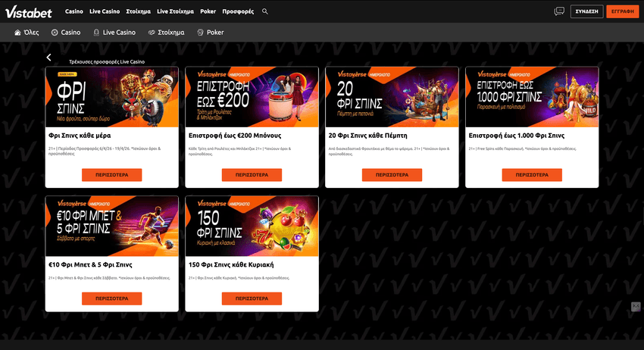Open the €10 ΦΡΙ ΜΠΕΤ & 5 ΦΡΙ ΣΠΙΝΣ banner

111,227
